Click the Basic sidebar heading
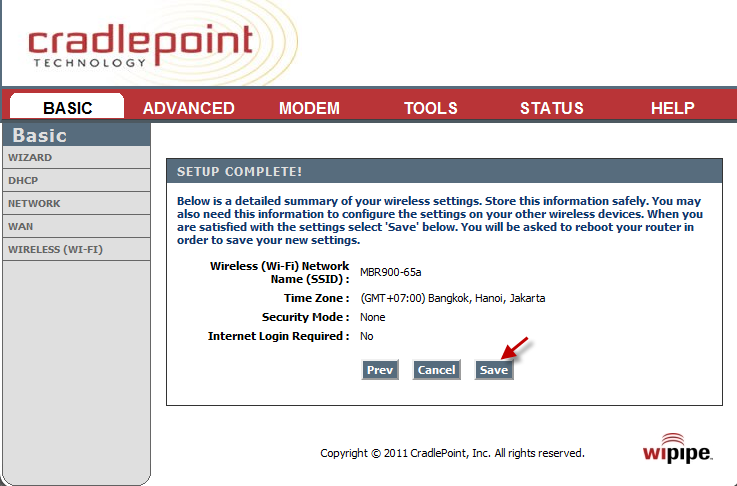 point(39,135)
